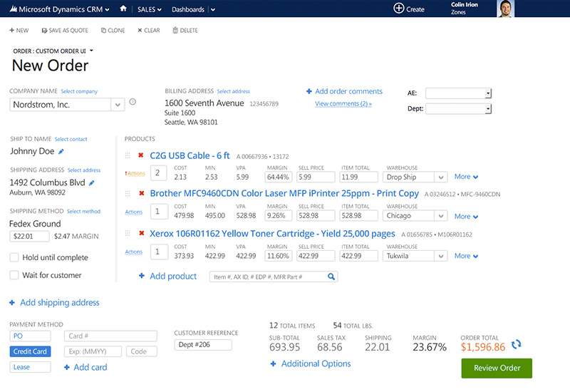Refresh the order total
570x392 pixels.
tap(516, 344)
